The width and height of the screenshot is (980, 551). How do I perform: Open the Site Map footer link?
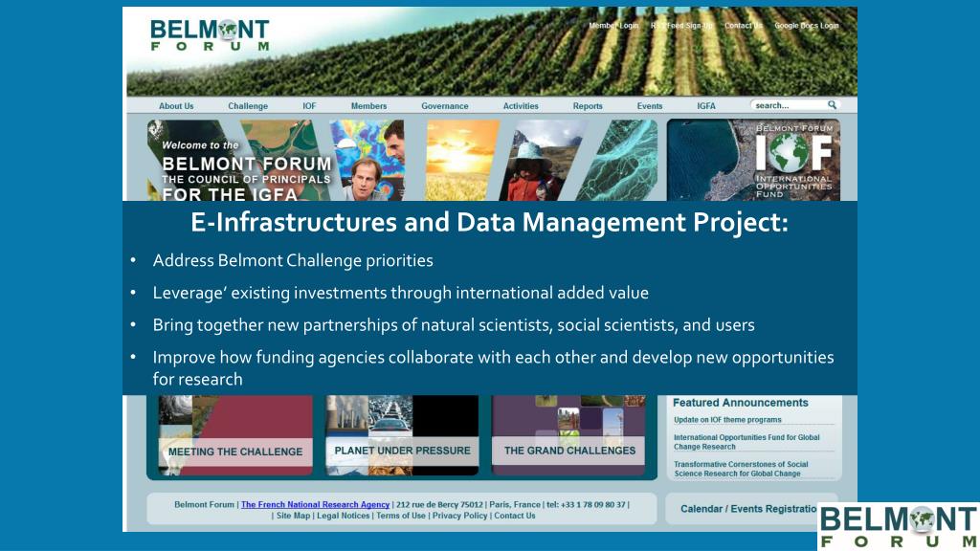(293, 516)
